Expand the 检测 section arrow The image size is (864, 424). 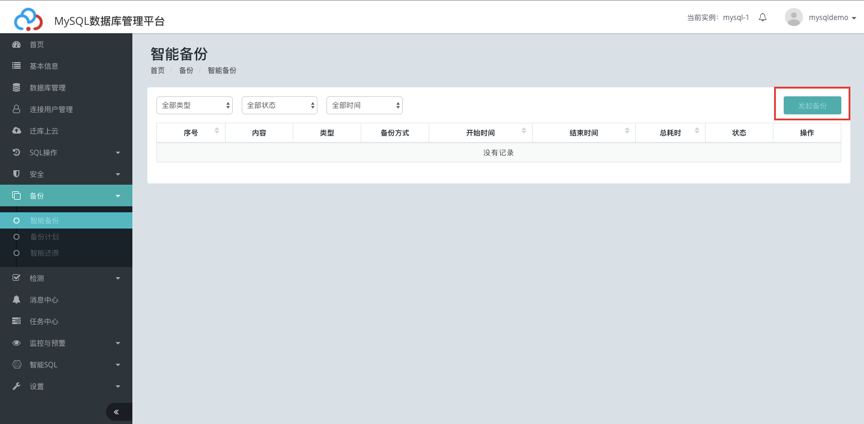click(x=118, y=278)
